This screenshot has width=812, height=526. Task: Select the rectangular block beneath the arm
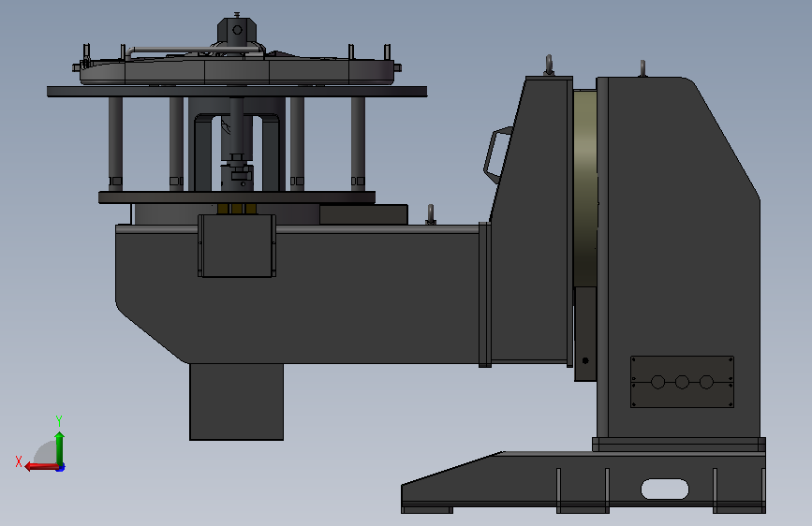pyautogui.click(x=236, y=402)
